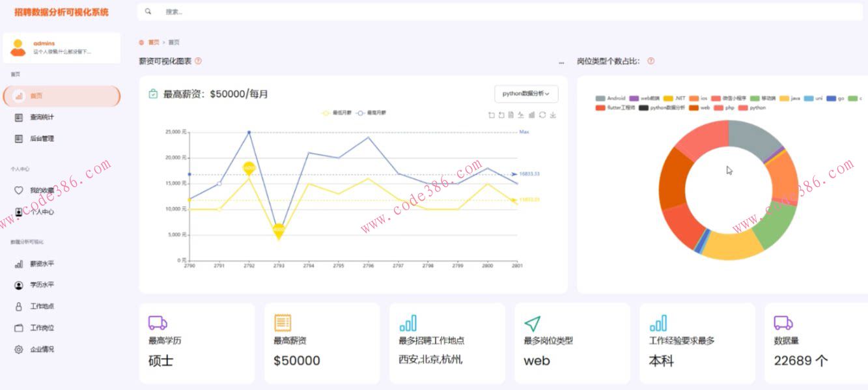Screen dimensions: 868x390
Task: Click the 西安,北京,杭州 location text
Action: click(x=430, y=359)
